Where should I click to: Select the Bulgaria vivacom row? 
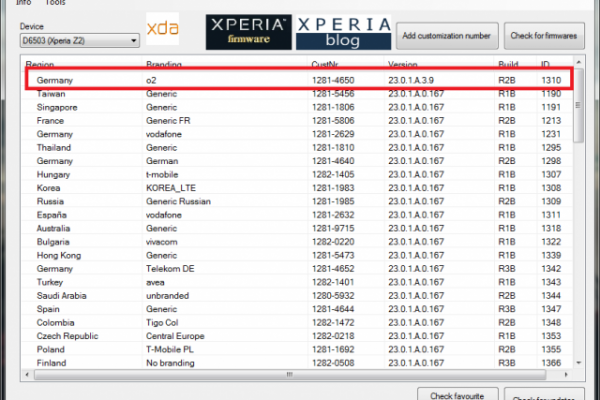(298, 242)
